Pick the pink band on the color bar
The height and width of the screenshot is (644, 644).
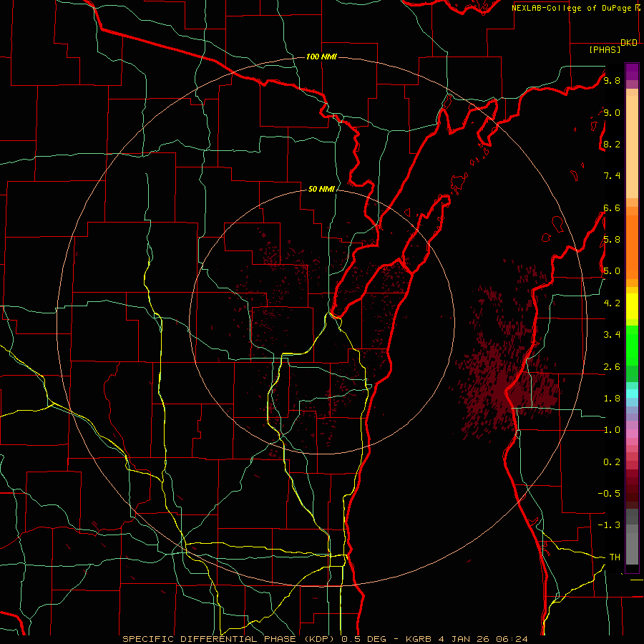[632, 434]
